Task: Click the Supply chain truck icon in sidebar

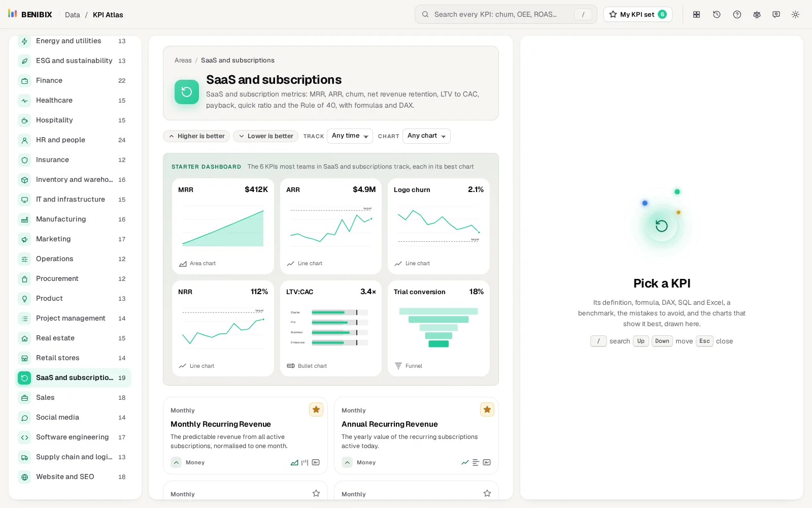Action: 24,457
